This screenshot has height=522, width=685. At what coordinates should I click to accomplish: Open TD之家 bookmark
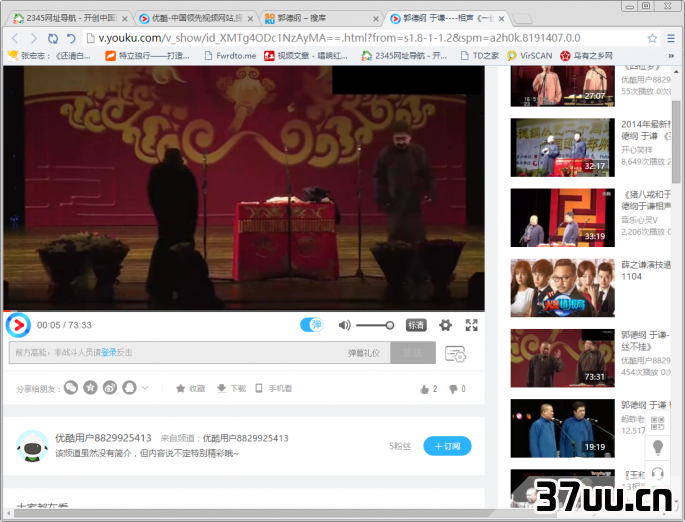click(480, 55)
